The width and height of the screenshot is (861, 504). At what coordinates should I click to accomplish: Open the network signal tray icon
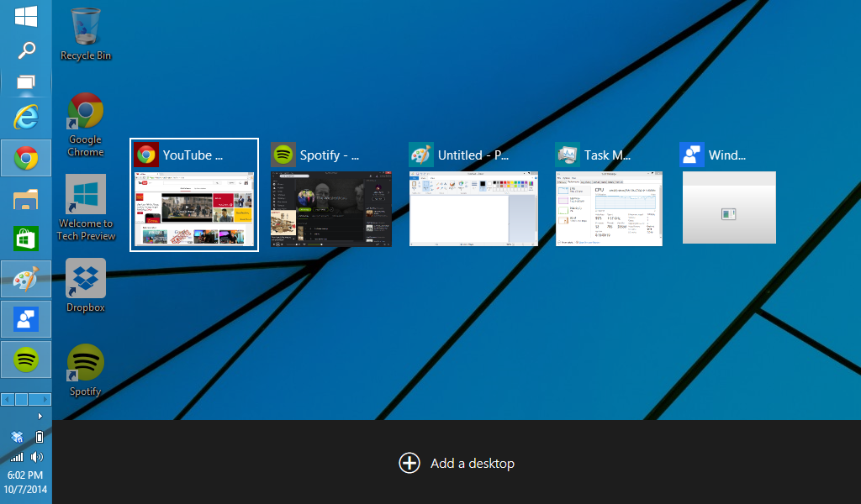point(17,457)
